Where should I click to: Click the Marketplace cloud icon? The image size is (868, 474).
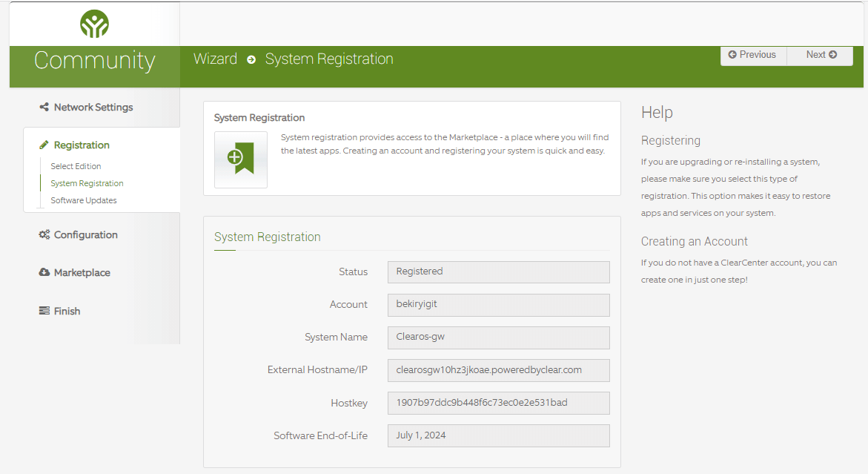[x=44, y=272]
